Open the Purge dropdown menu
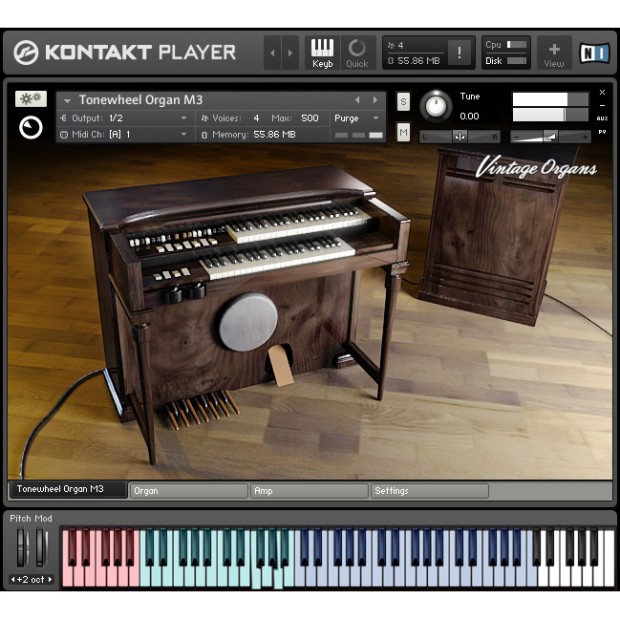 click(356, 118)
